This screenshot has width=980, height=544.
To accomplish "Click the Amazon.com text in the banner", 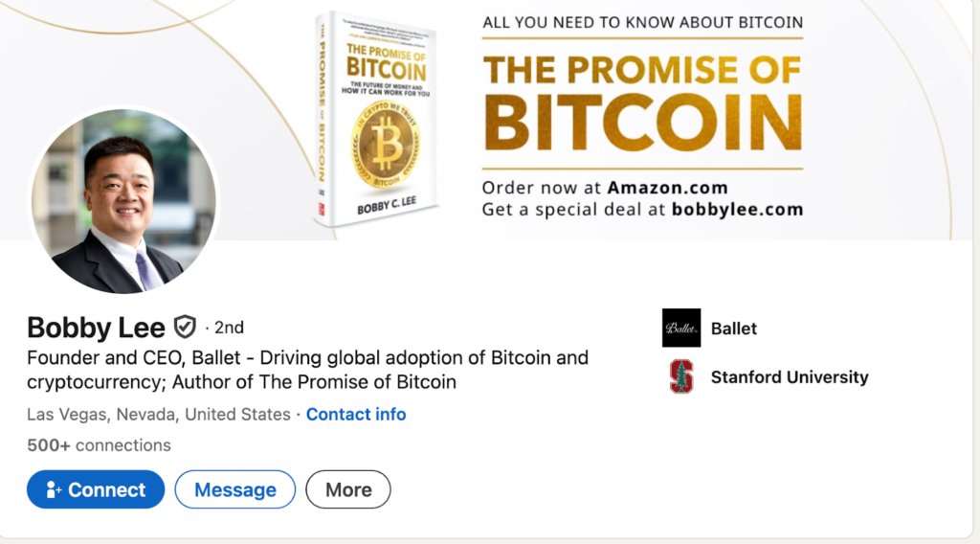I will [667, 188].
